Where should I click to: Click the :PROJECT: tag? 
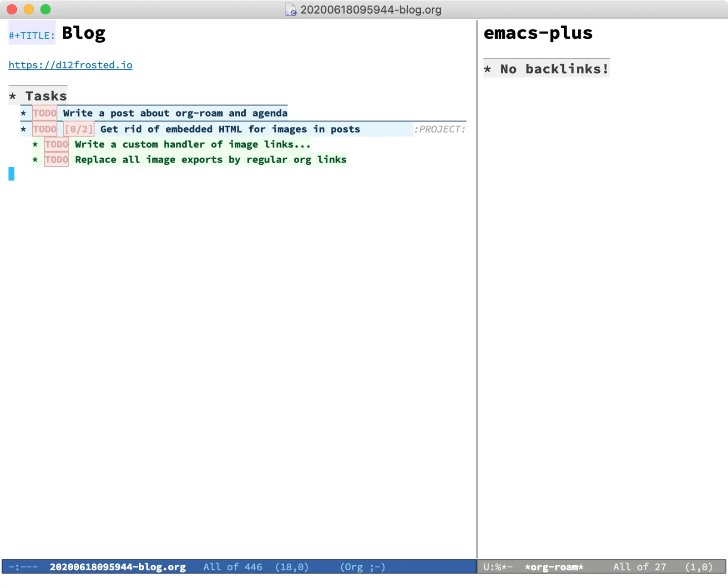[x=440, y=129]
